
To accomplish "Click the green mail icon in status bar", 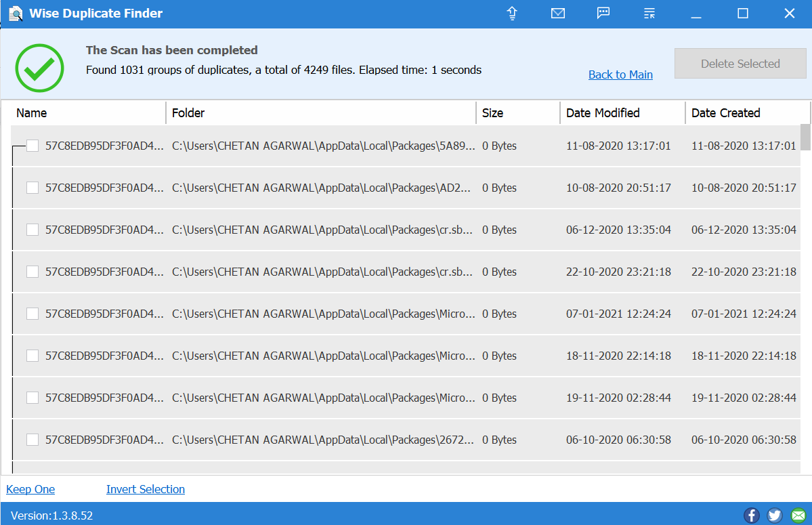I will 798,516.
